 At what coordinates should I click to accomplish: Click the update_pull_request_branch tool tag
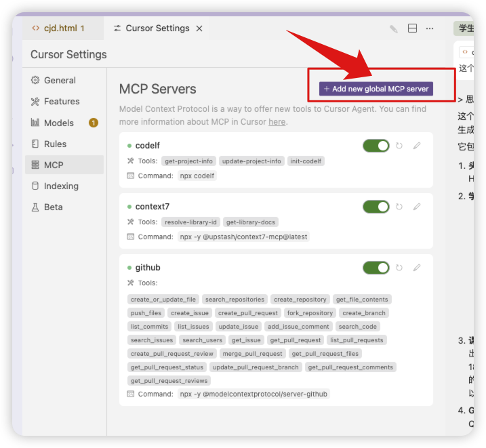[x=256, y=367]
